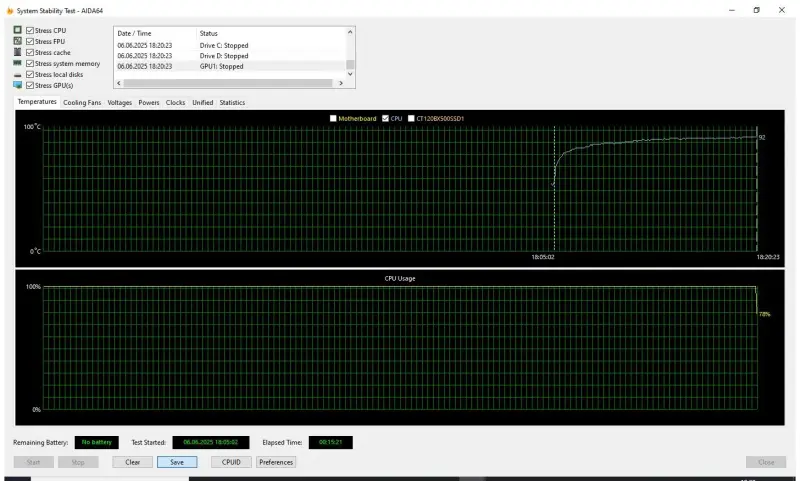This screenshot has width=800, height=481.
Task: Toggle the Stress FPU checkbox
Action: pos(30,41)
